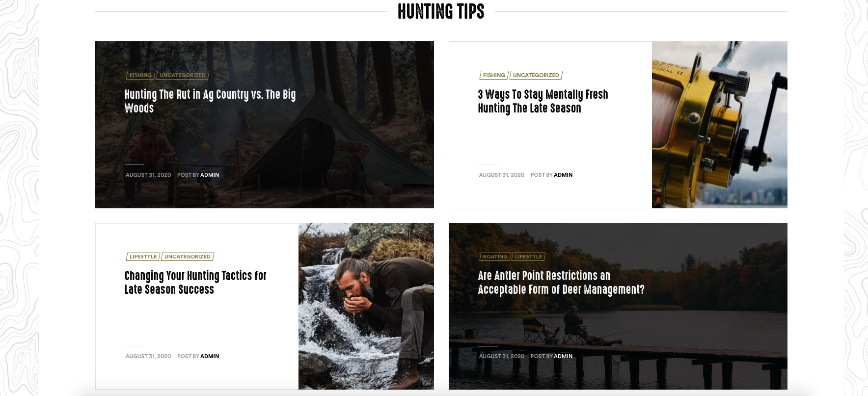Open the man drinking at waterfall thumbnail
This screenshot has width=868, height=396.
(x=366, y=306)
